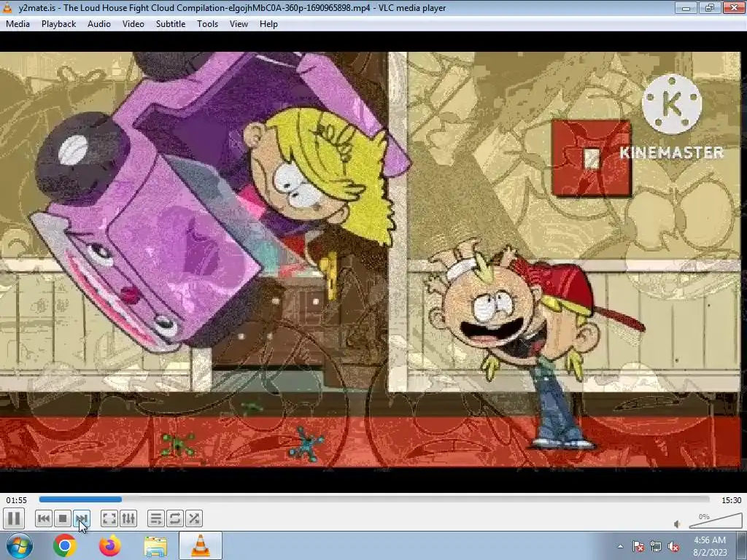Close the VLC media player window

tap(734, 7)
